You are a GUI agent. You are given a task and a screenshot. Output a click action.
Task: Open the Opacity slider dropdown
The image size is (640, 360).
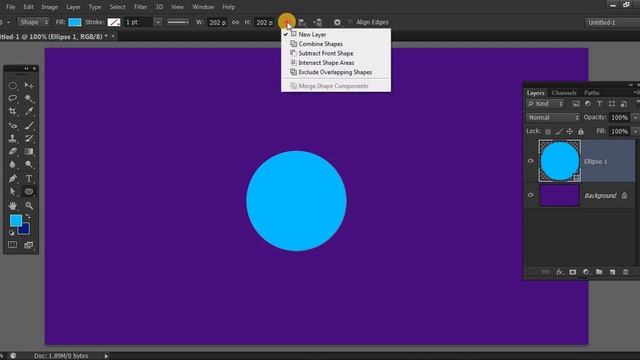[635, 118]
